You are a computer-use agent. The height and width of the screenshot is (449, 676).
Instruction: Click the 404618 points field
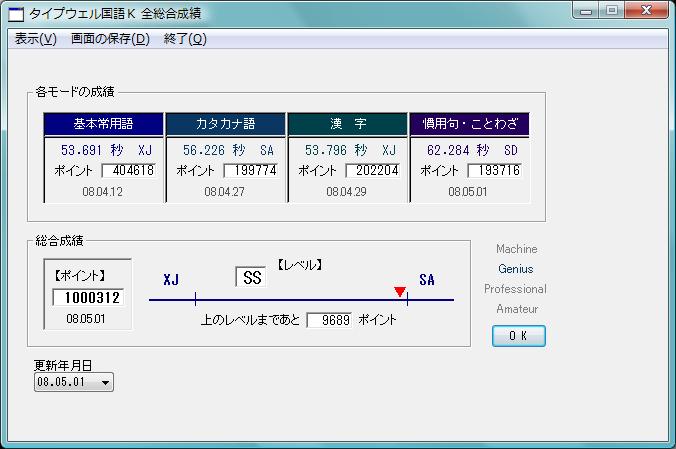click(129, 170)
